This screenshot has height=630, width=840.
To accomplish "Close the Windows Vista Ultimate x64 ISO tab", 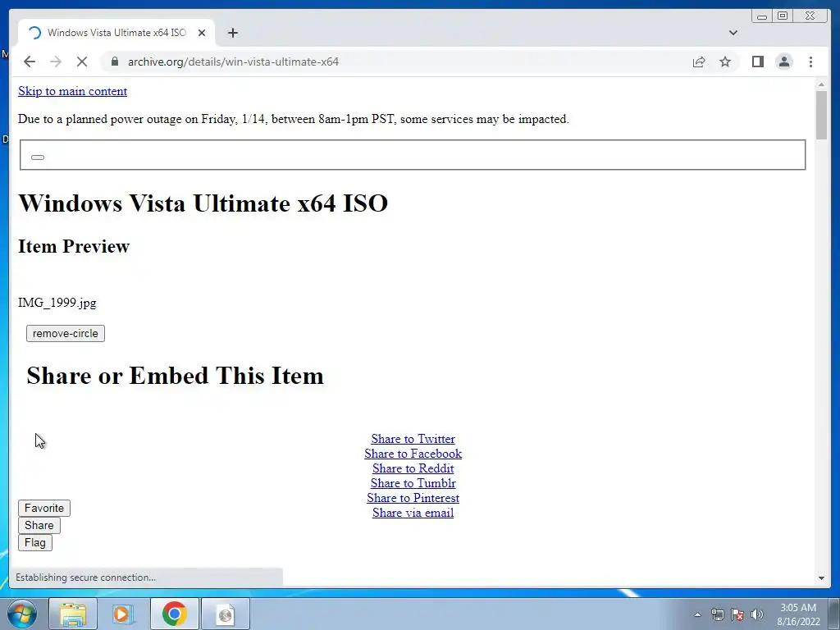I will tap(202, 33).
